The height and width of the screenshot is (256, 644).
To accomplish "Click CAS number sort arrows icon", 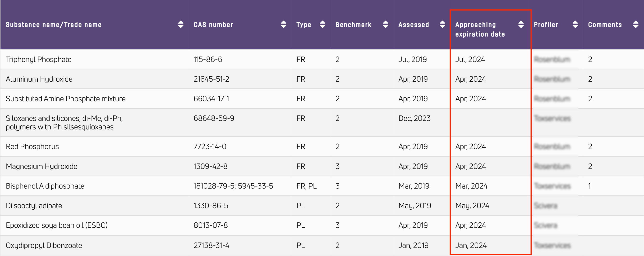I will [x=283, y=24].
